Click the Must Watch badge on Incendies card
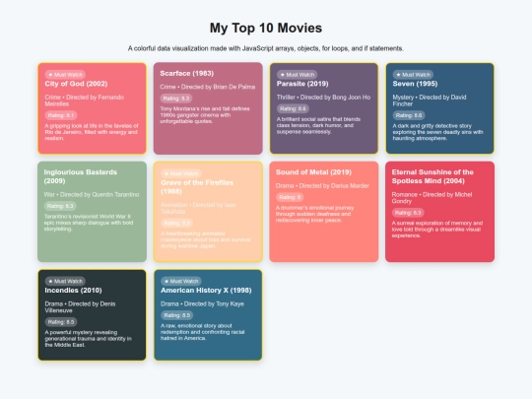532x399 pixels. pos(65,281)
